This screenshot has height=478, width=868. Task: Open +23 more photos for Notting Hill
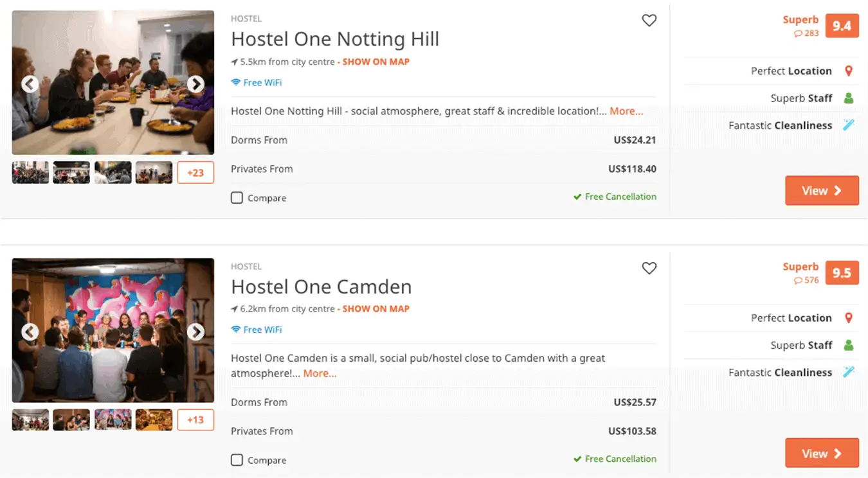pos(195,172)
